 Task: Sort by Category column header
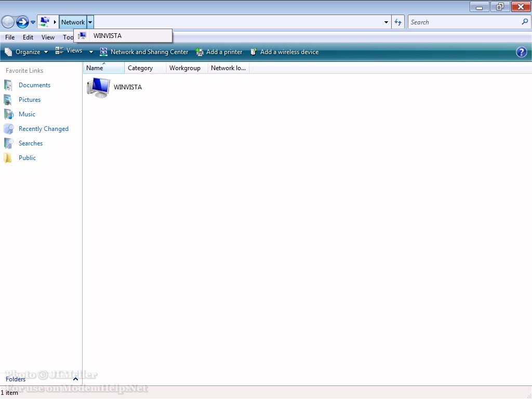tap(145, 68)
